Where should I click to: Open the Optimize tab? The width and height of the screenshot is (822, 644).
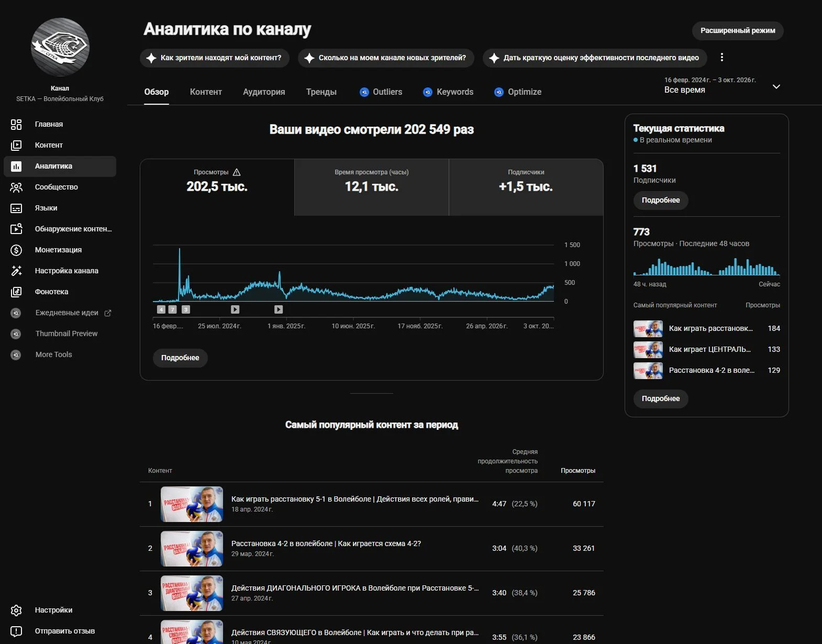(x=518, y=92)
